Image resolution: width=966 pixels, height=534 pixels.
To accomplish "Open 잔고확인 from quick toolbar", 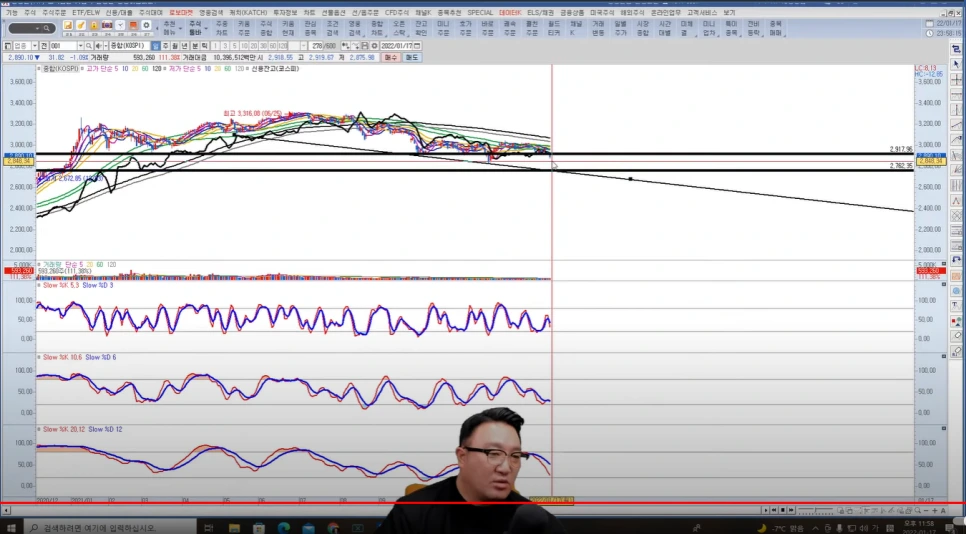I will pyautogui.click(x=421, y=28).
